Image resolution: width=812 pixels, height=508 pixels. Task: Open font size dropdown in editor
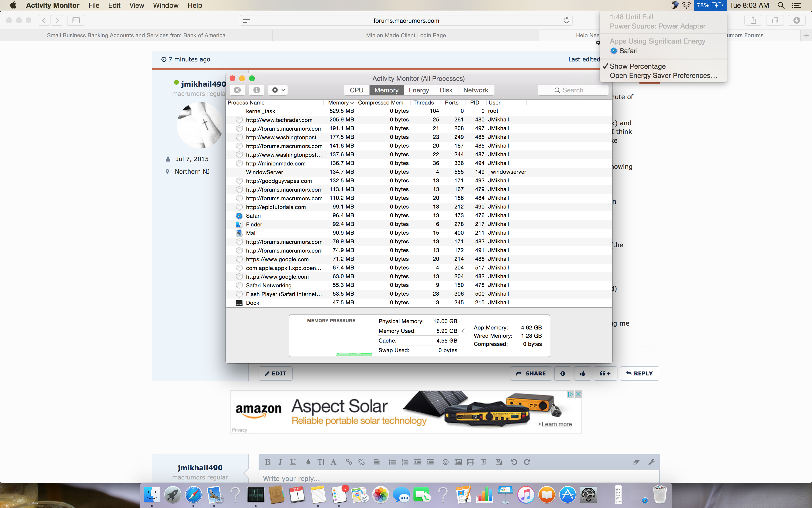321,462
